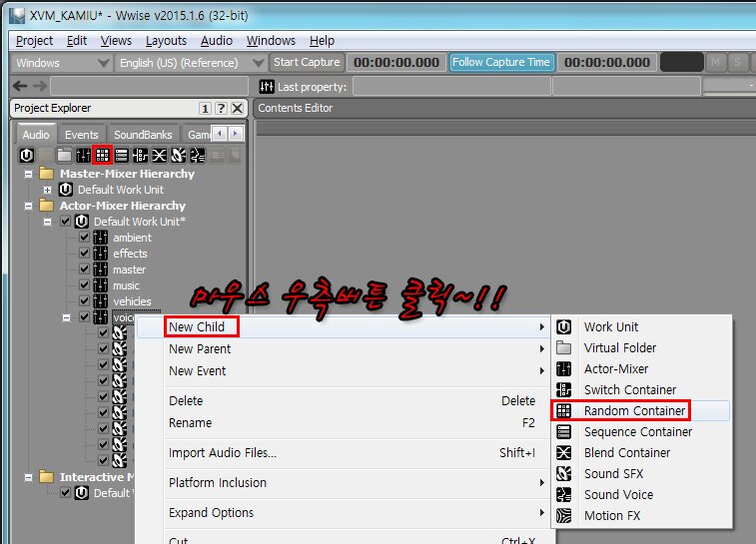The image size is (756, 544).
Task: Select the ambient actor-mixer in tree
Action: [132, 238]
